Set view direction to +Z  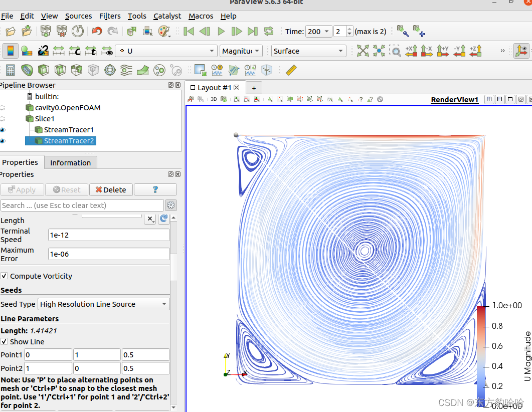(475, 51)
